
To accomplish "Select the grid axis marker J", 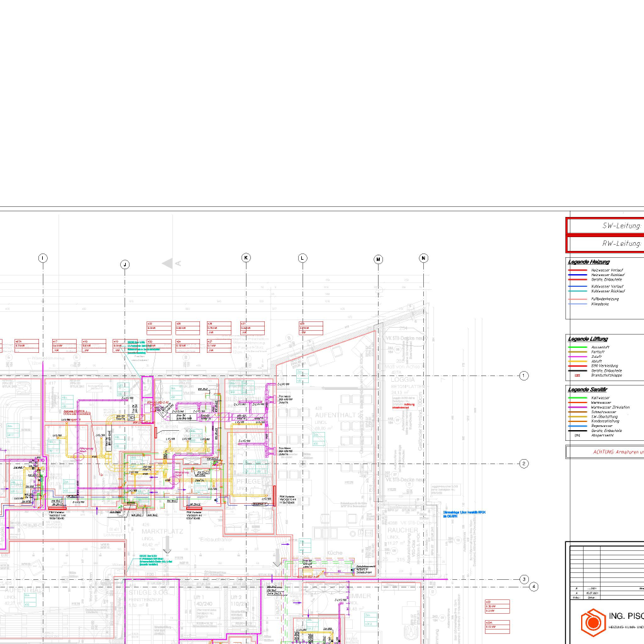I will 125,265.
